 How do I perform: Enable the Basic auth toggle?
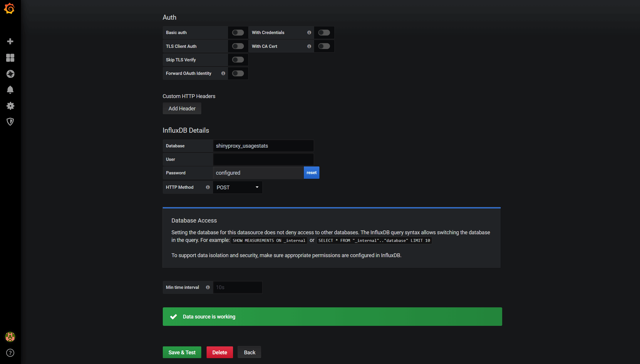click(x=238, y=33)
